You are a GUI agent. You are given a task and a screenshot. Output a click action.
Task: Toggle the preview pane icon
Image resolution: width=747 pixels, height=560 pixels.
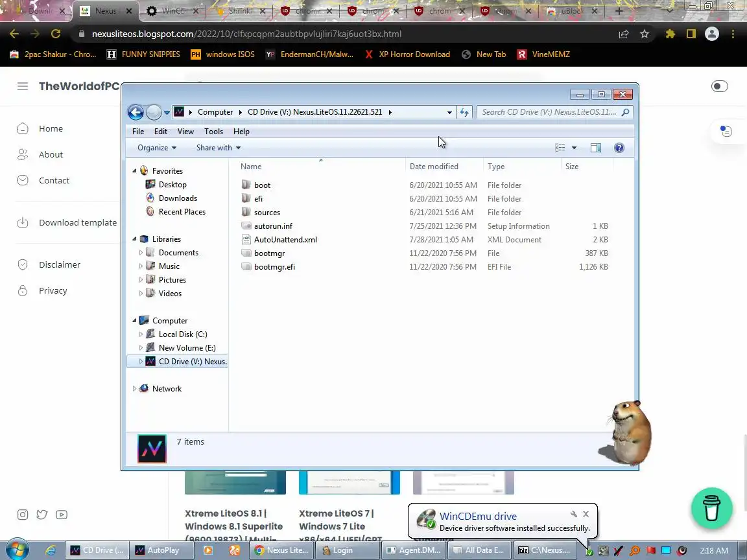(595, 148)
